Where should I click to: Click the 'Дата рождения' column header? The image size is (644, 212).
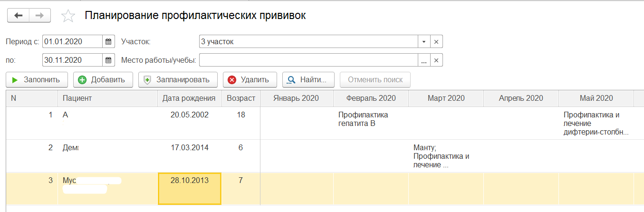pos(189,98)
